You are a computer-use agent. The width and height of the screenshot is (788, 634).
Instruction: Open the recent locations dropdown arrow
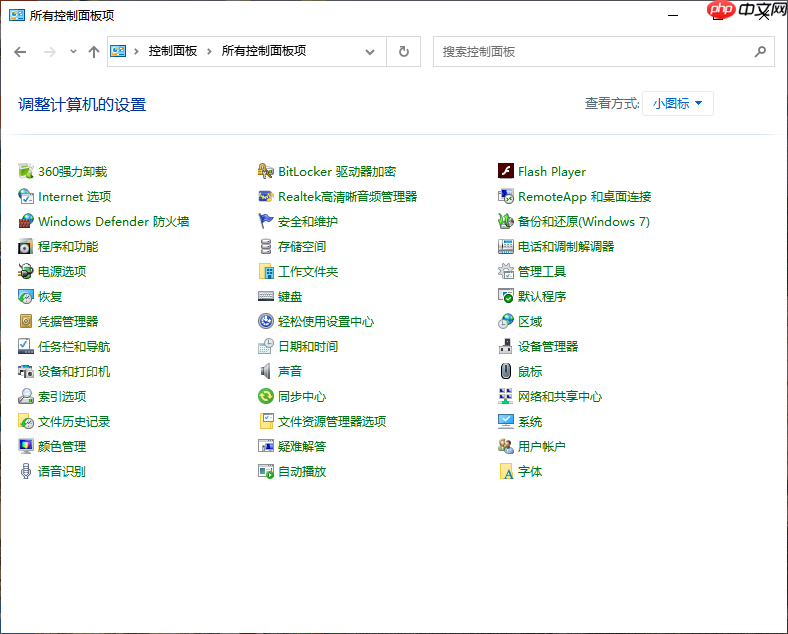click(x=73, y=51)
